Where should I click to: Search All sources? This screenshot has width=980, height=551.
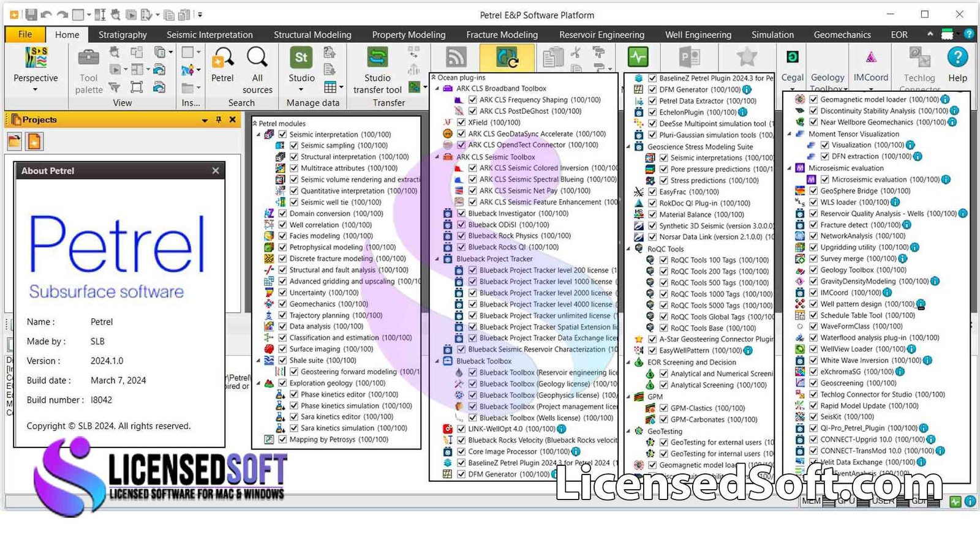[x=257, y=70]
